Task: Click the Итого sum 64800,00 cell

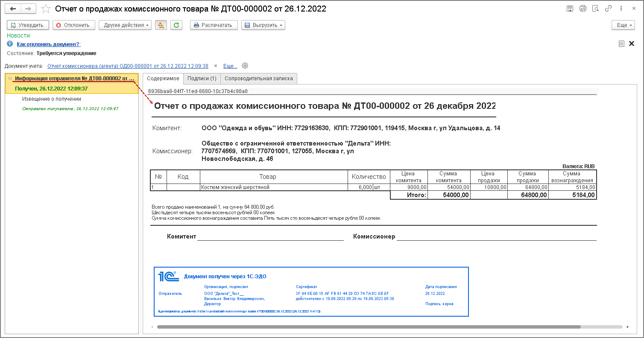Action: click(527, 195)
